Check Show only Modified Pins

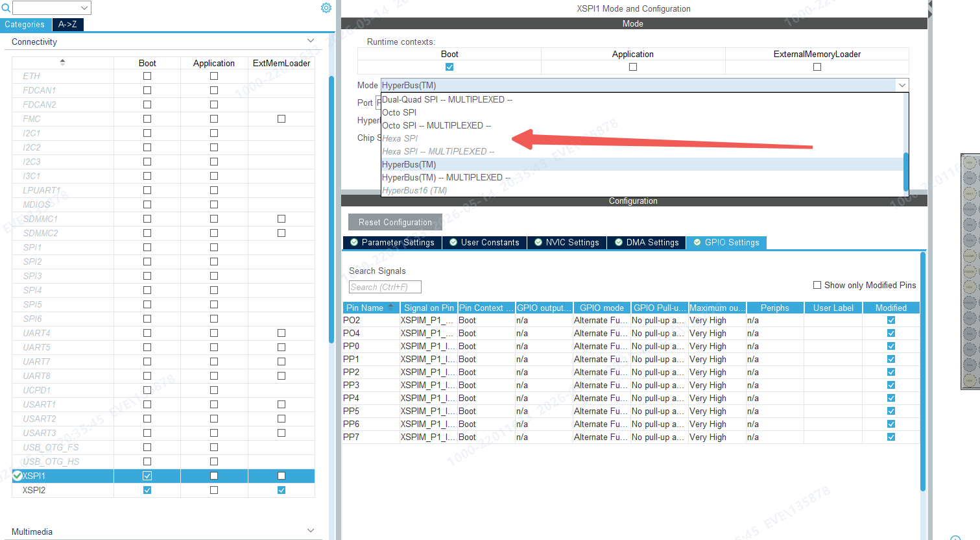817,285
